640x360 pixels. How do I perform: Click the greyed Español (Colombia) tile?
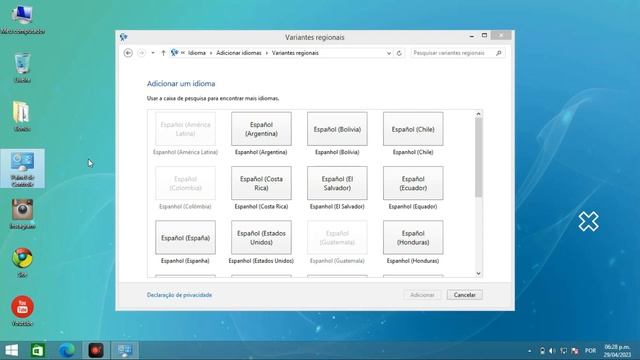[x=185, y=183]
